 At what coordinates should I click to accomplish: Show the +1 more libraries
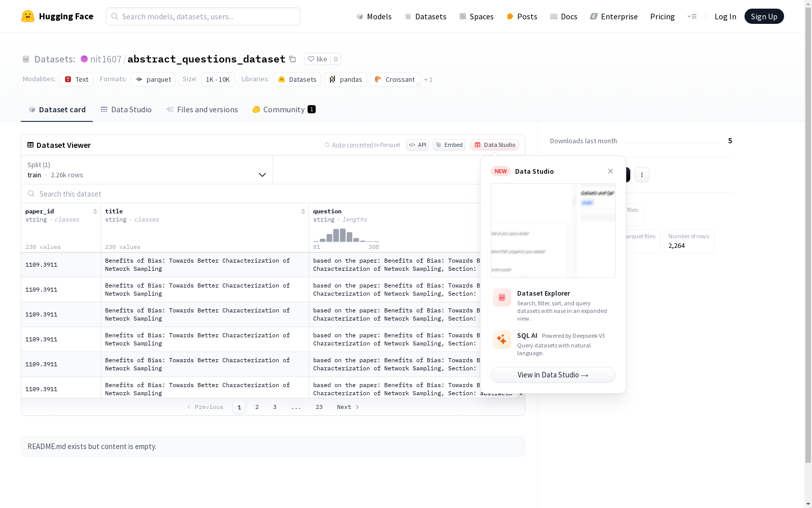tap(428, 79)
